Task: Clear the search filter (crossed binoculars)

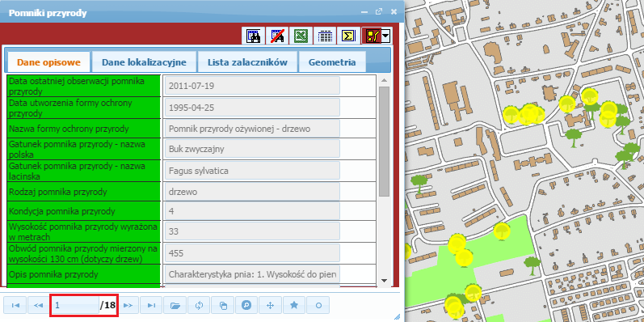Action: 277,36
